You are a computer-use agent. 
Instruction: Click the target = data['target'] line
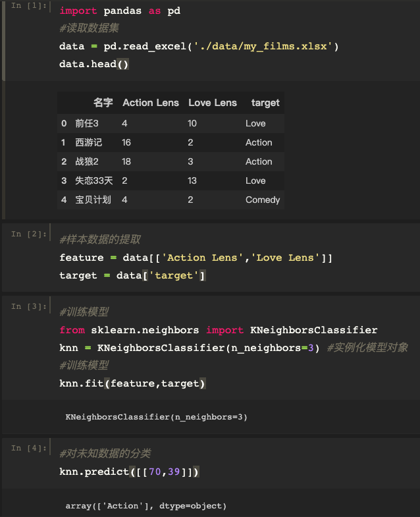[132, 276]
